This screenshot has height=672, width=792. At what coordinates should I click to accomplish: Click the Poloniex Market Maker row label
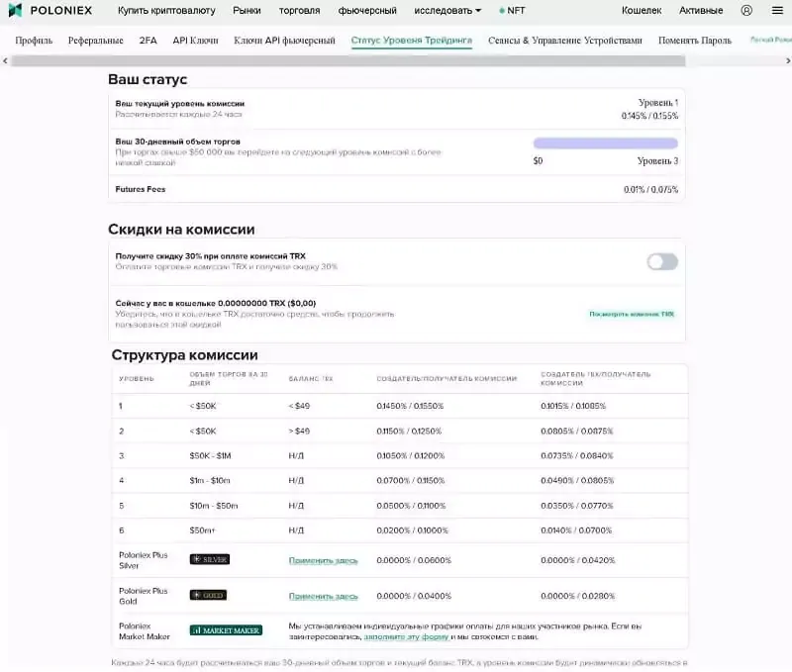click(144, 631)
